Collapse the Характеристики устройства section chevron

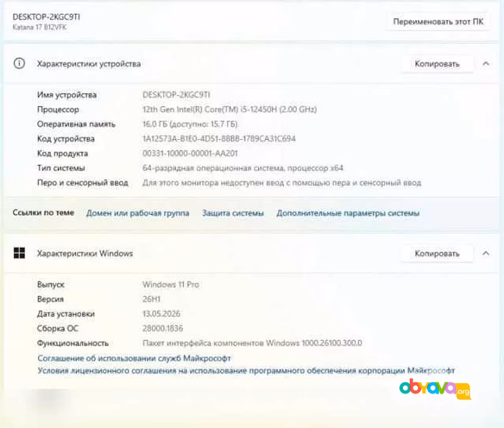(486, 64)
